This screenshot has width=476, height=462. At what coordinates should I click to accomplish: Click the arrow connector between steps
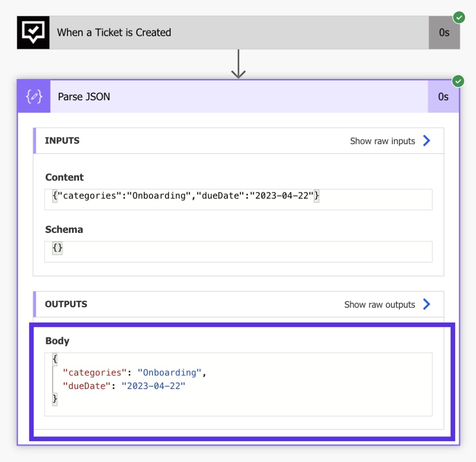click(x=238, y=64)
